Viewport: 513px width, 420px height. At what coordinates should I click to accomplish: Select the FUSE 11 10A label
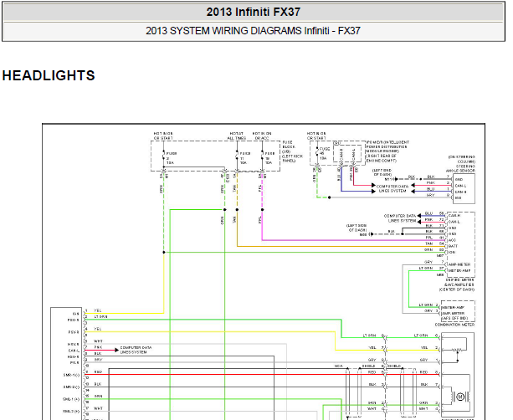click(244, 158)
